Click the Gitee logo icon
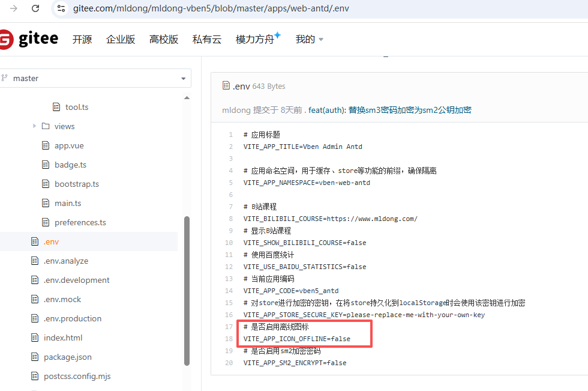588x391 pixels. point(6,40)
